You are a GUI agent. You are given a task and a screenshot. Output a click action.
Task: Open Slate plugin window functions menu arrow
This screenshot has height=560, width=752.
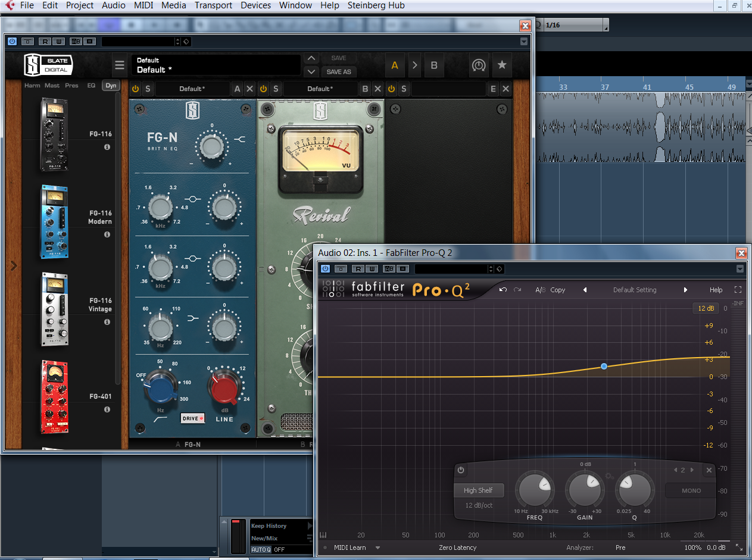click(524, 42)
